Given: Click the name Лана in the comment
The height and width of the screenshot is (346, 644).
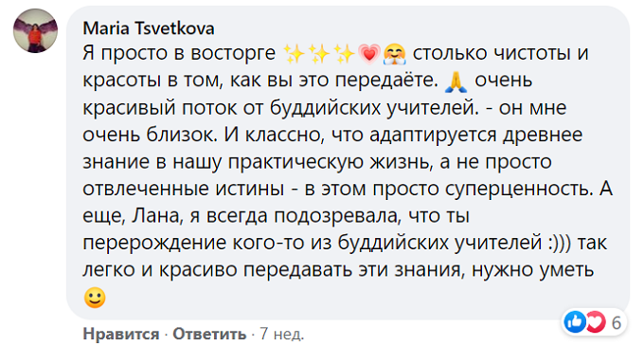Looking at the screenshot, I should (x=156, y=216).
